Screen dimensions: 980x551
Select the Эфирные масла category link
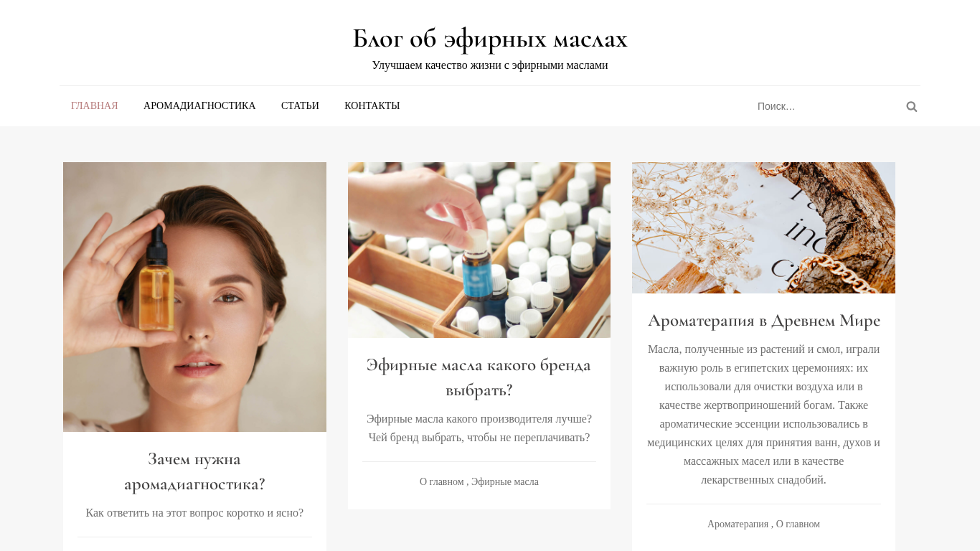[x=505, y=482]
